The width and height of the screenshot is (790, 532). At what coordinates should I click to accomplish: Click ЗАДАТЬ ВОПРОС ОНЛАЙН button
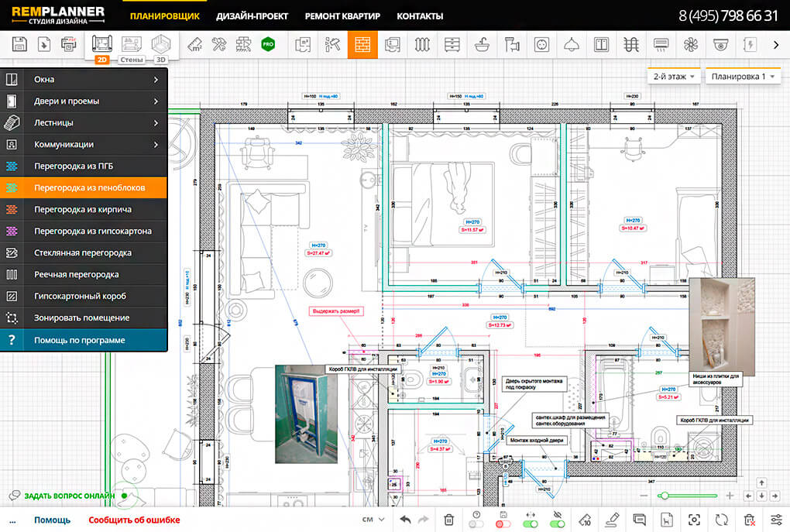click(x=69, y=496)
